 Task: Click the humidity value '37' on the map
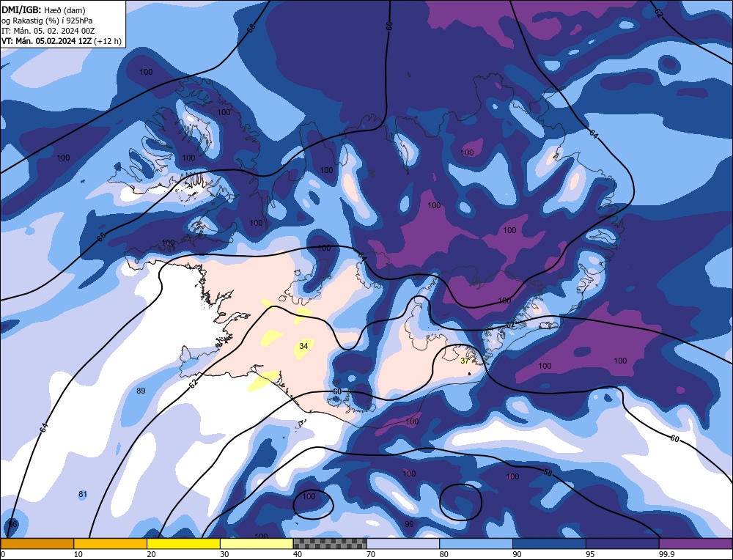pyautogui.click(x=464, y=361)
